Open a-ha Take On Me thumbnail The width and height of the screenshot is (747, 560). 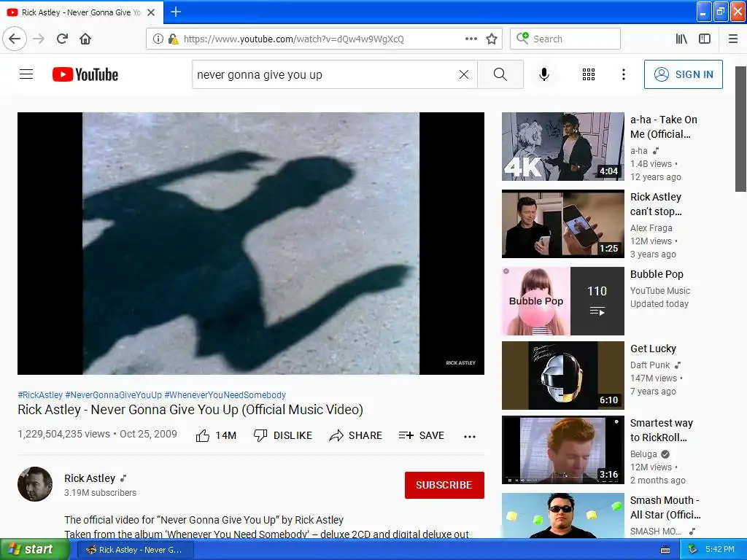(x=562, y=147)
